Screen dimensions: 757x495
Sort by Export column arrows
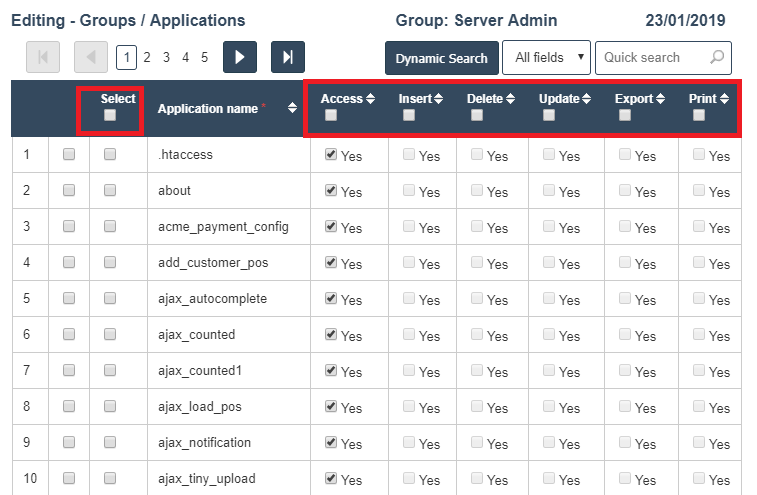660,99
